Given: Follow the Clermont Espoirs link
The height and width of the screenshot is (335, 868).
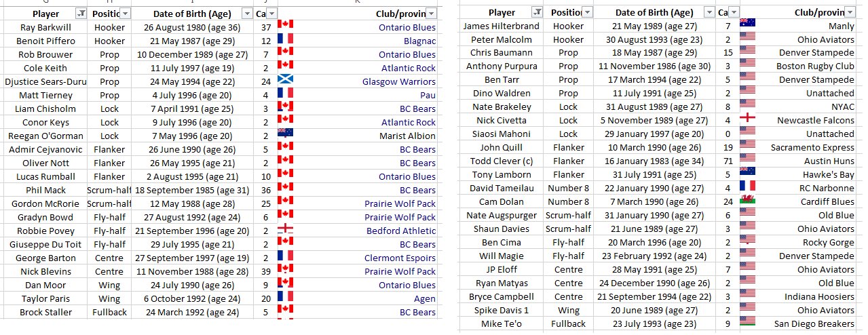Looking at the screenshot, I should pos(400,258).
